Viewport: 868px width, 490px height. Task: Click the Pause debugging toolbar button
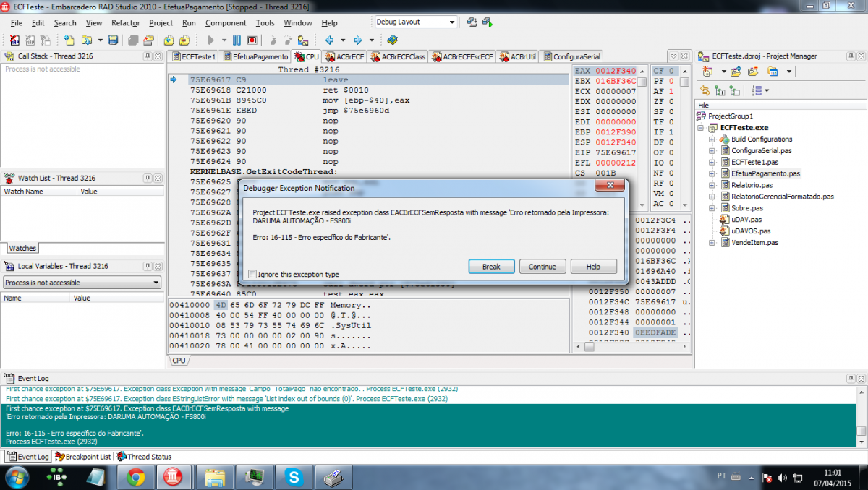pos(237,40)
